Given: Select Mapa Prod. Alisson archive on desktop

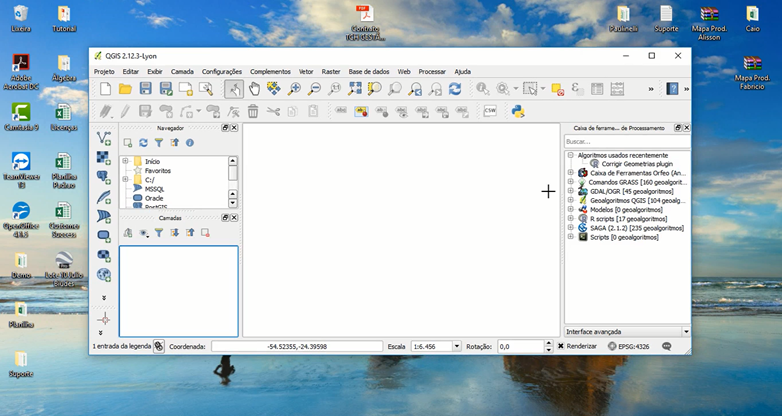Looking at the screenshot, I should click(x=709, y=22).
